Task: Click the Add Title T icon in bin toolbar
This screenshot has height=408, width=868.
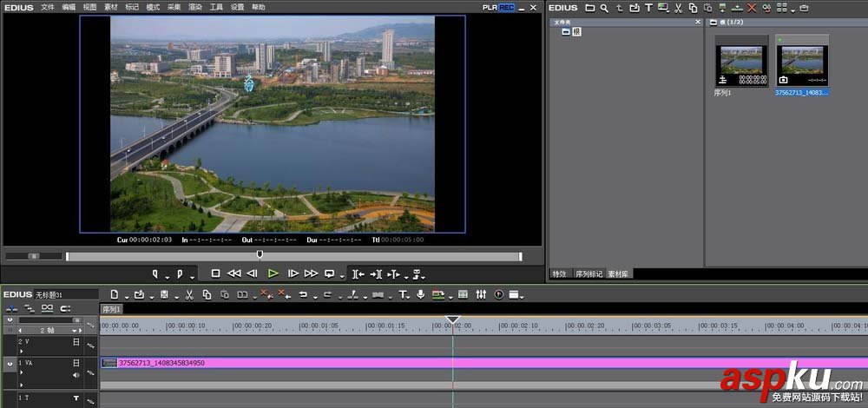Action: [648, 8]
